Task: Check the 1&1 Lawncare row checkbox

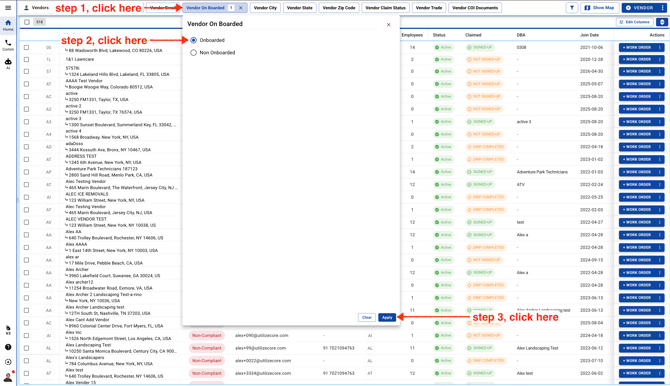Action: pyautogui.click(x=26, y=59)
